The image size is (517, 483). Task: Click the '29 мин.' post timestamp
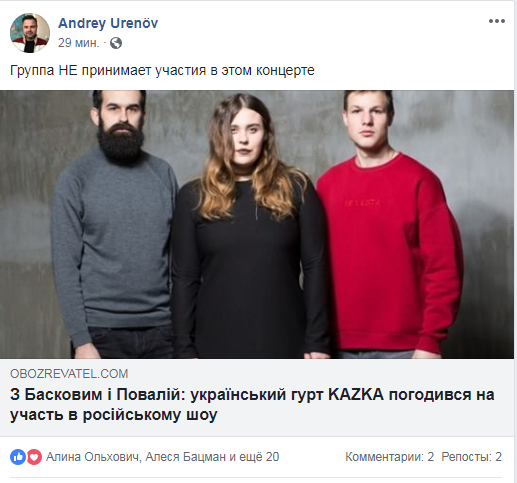[x=79, y=43]
